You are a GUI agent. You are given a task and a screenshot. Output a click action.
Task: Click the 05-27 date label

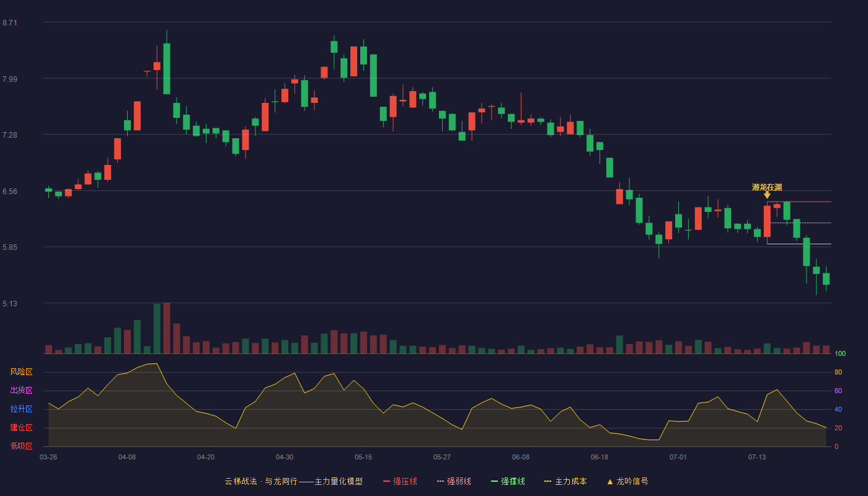pyautogui.click(x=442, y=457)
